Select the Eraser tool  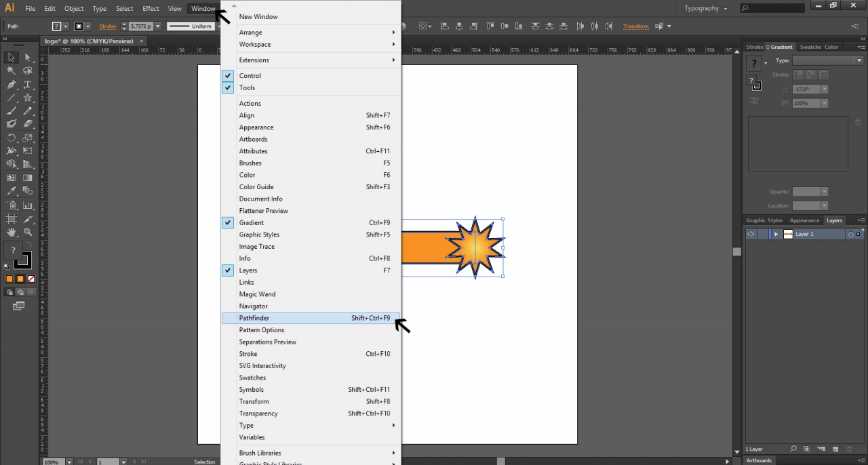coord(28,124)
